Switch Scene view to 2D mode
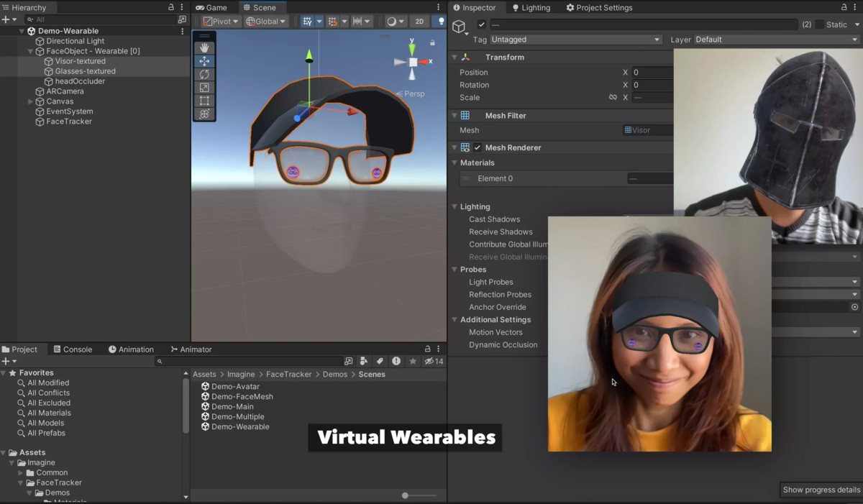Image resolution: width=863 pixels, height=504 pixels. (419, 22)
